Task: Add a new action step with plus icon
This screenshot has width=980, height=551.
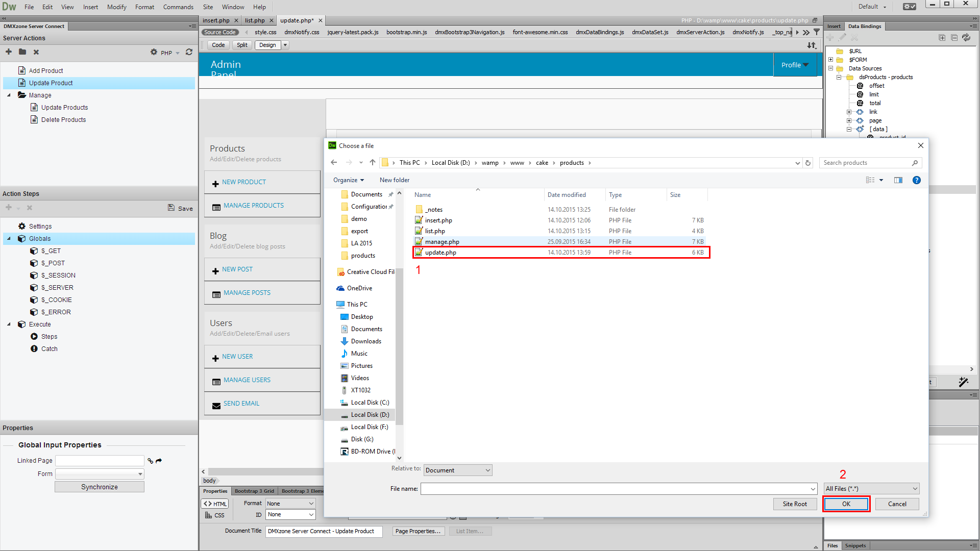Action: [x=9, y=208]
